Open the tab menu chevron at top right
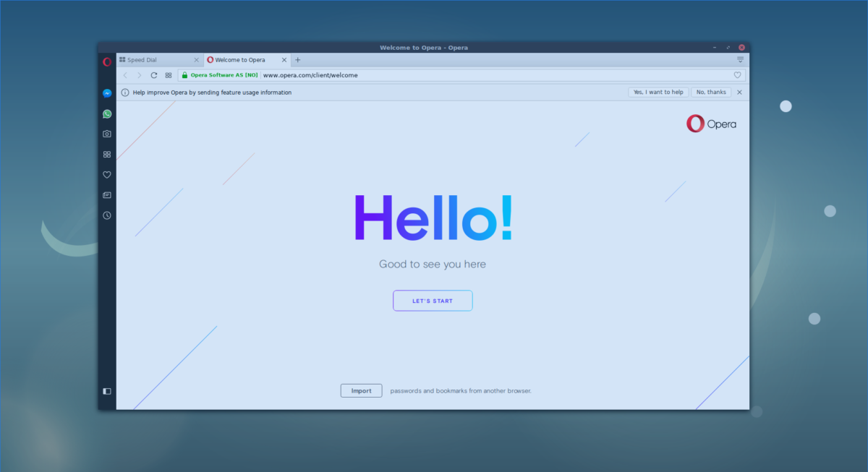The image size is (868, 472). [739, 60]
